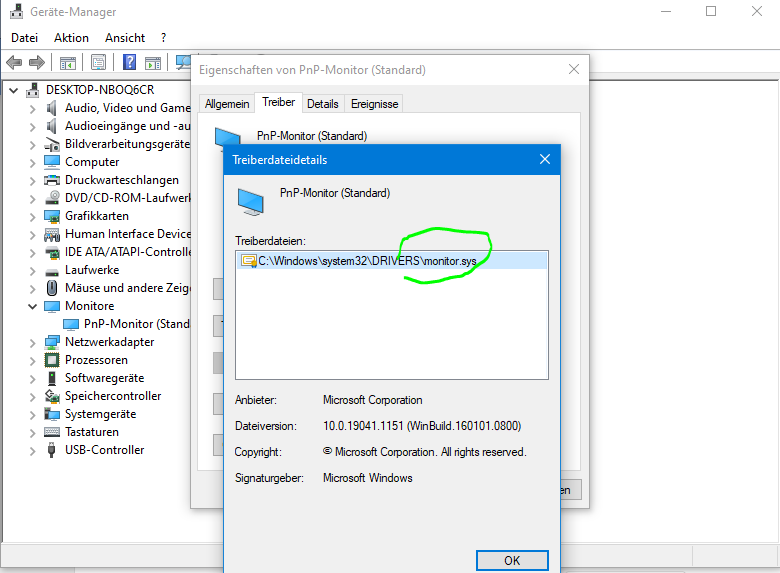Click the Computer category monitor icon

tap(52, 162)
